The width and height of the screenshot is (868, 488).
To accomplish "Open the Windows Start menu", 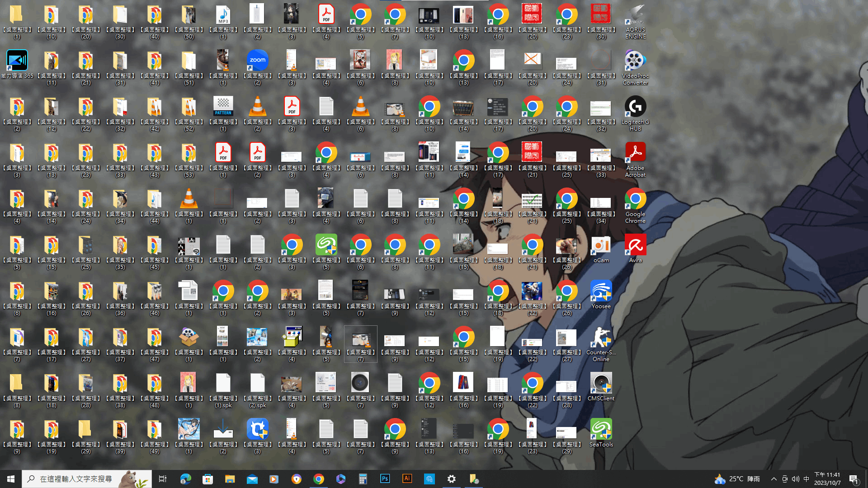I will coord(11,479).
